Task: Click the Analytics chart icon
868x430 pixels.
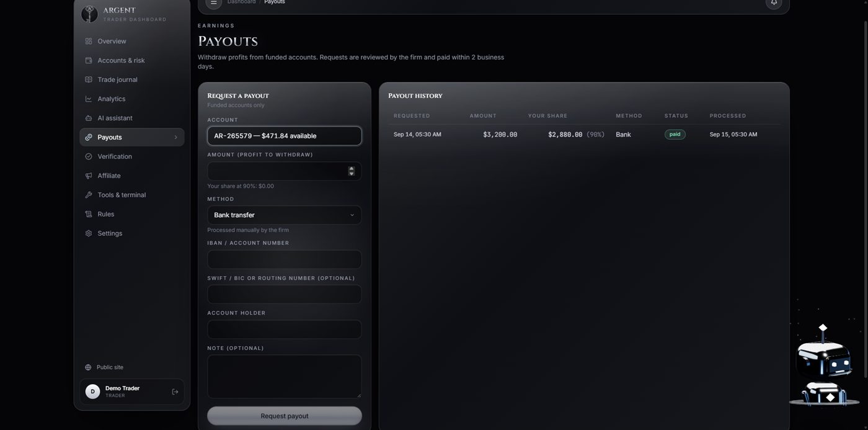Action: coord(89,99)
